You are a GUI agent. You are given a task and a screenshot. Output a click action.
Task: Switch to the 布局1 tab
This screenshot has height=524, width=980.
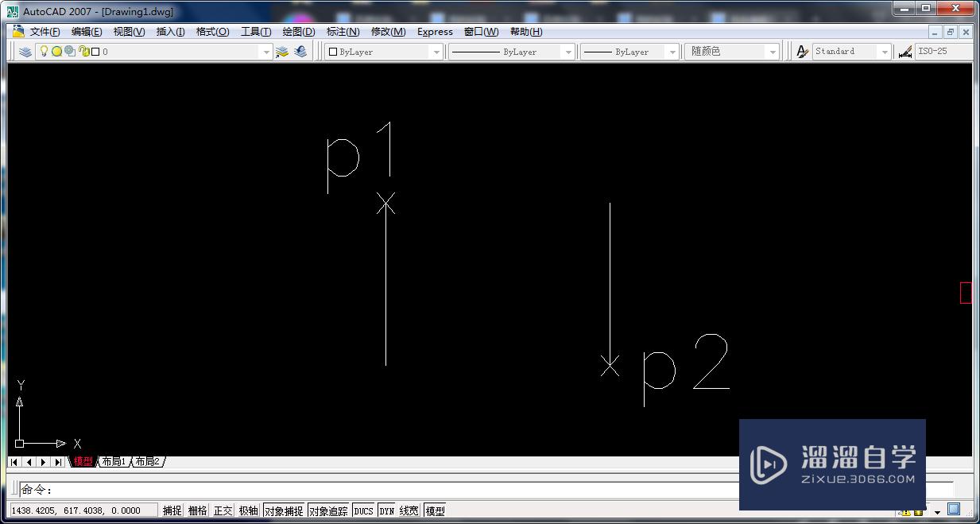tap(114, 461)
